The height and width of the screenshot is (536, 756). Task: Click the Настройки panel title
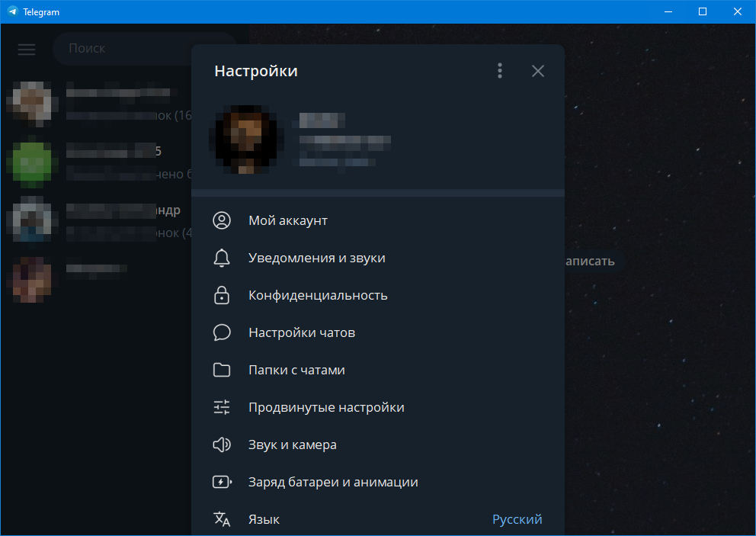pos(256,71)
